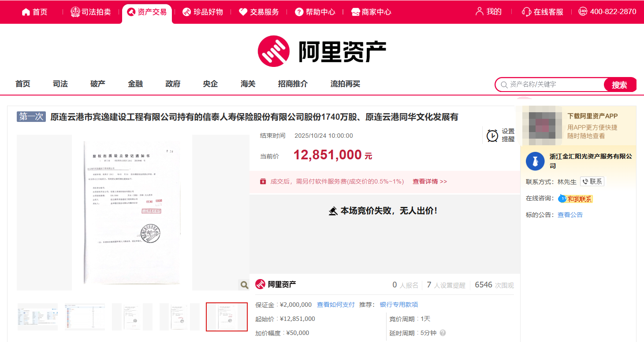Open the 破产 category
644x342 pixels.
(x=98, y=84)
